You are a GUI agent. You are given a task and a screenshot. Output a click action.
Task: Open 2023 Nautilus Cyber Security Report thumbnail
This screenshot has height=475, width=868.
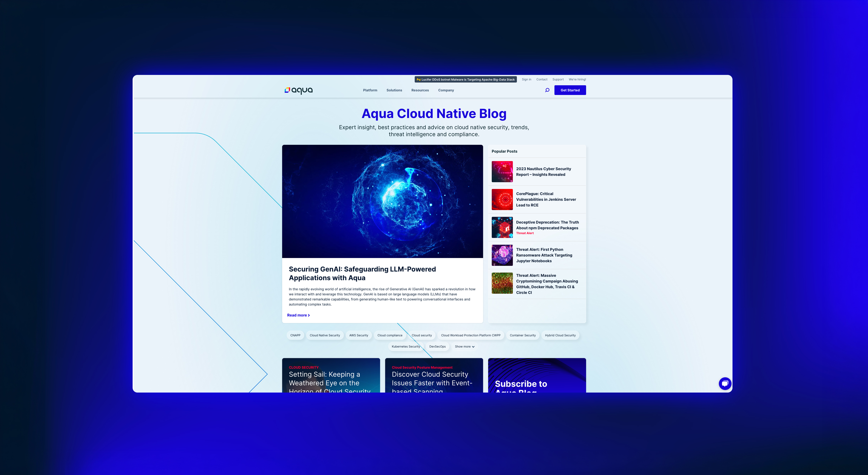(x=502, y=172)
